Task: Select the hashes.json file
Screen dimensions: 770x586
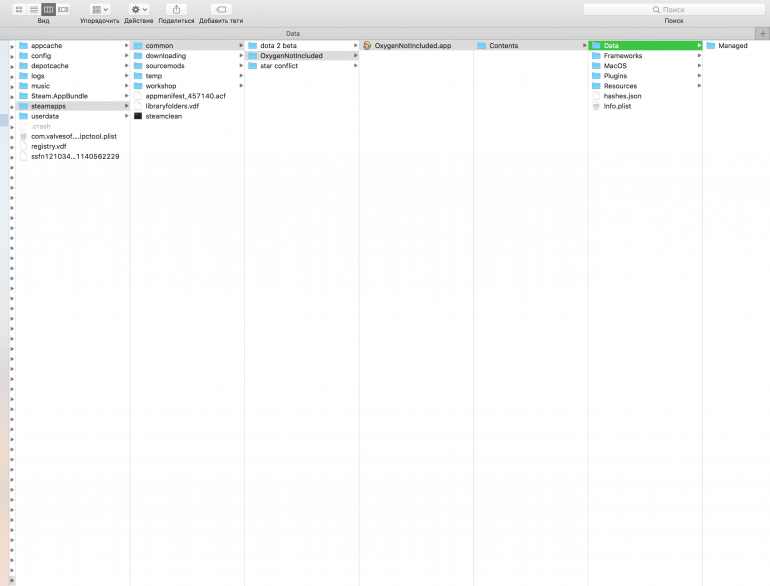Action: [622, 96]
